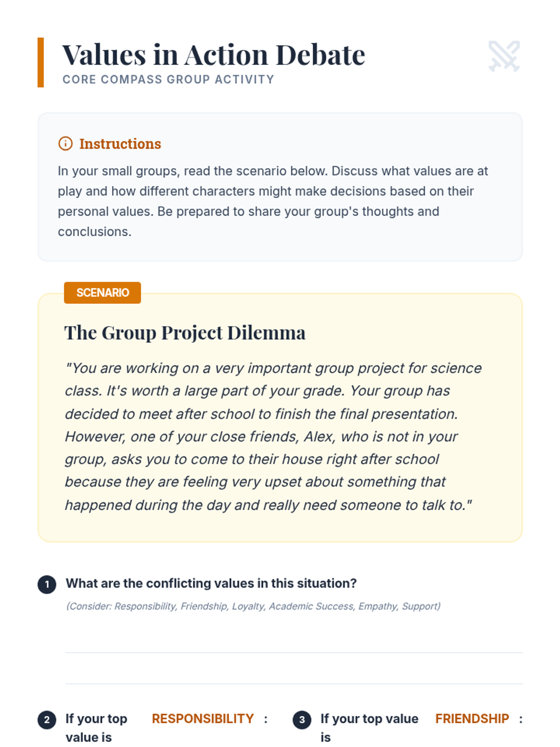Click the number 1 question badge

[x=47, y=584]
